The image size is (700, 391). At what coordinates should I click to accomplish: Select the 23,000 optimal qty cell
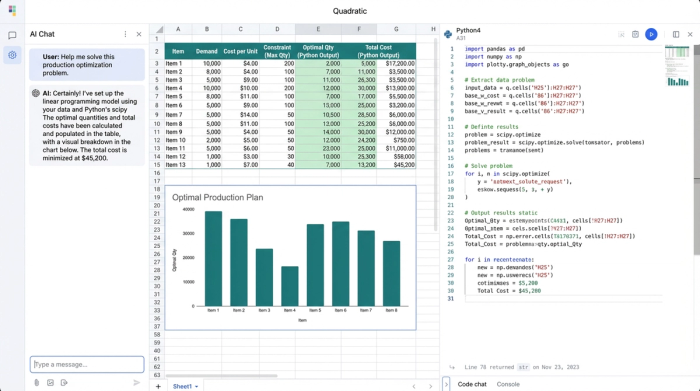point(318,148)
